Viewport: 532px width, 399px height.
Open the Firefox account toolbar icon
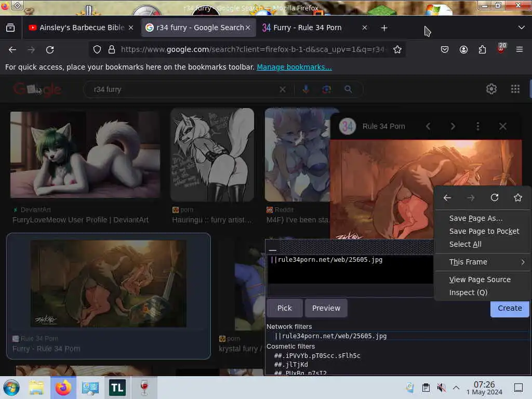coord(463,49)
